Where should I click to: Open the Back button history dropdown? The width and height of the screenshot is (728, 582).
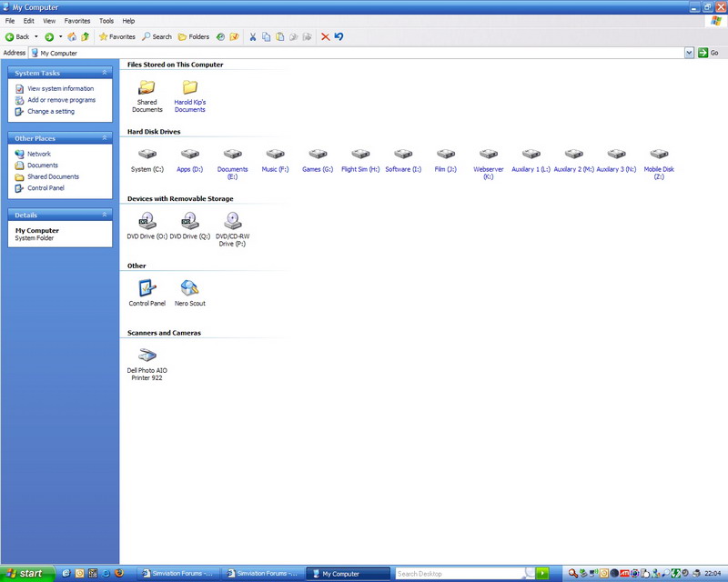tap(36, 36)
